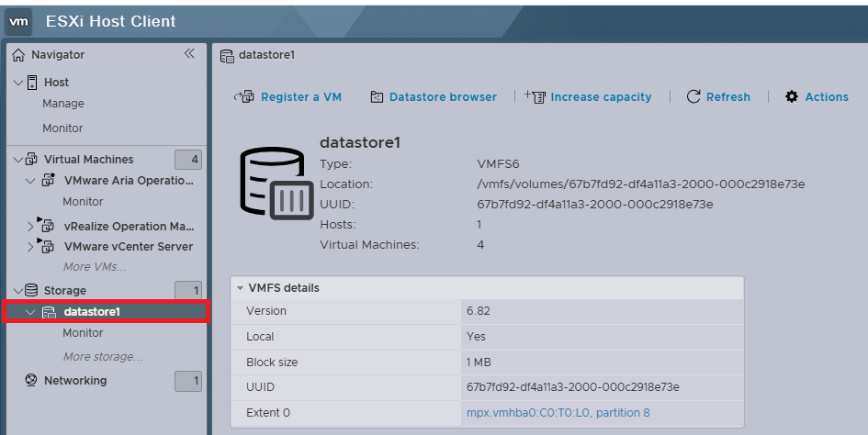The width and height of the screenshot is (868, 435).
Task: Click the Networking count badge 1
Action: pyautogui.click(x=188, y=381)
